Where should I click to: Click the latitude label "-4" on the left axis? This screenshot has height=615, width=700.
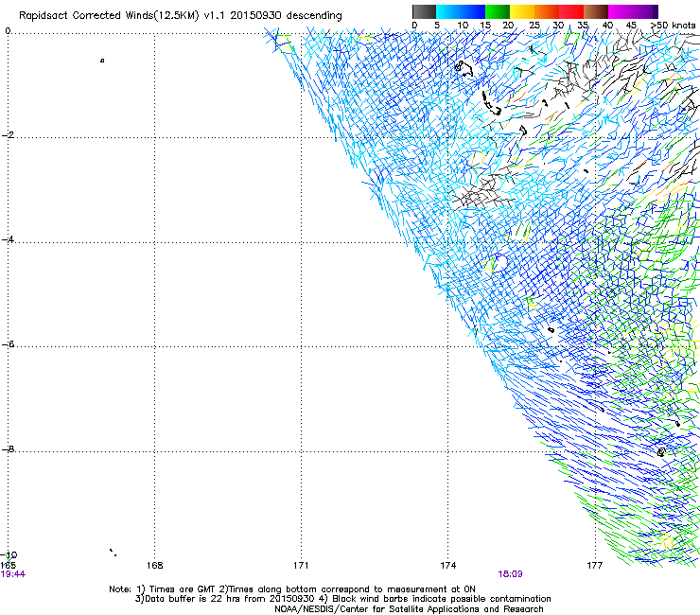click(x=8, y=239)
